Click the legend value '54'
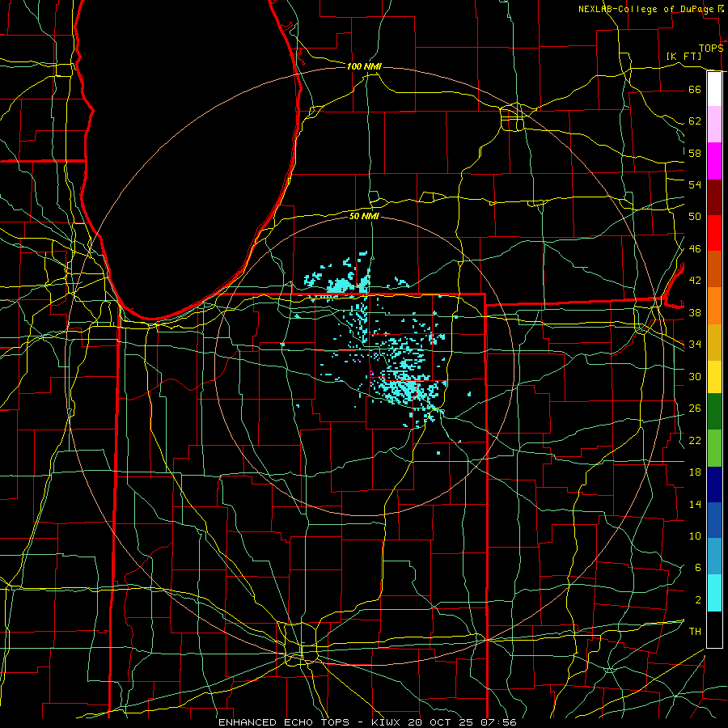Viewport: 728px width, 728px height. pyautogui.click(x=695, y=184)
